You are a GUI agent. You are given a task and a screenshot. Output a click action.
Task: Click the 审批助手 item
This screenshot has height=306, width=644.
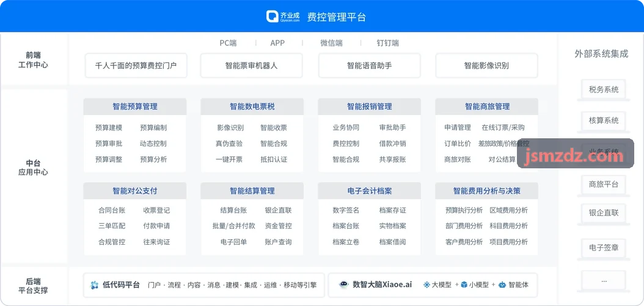point(393,127)
